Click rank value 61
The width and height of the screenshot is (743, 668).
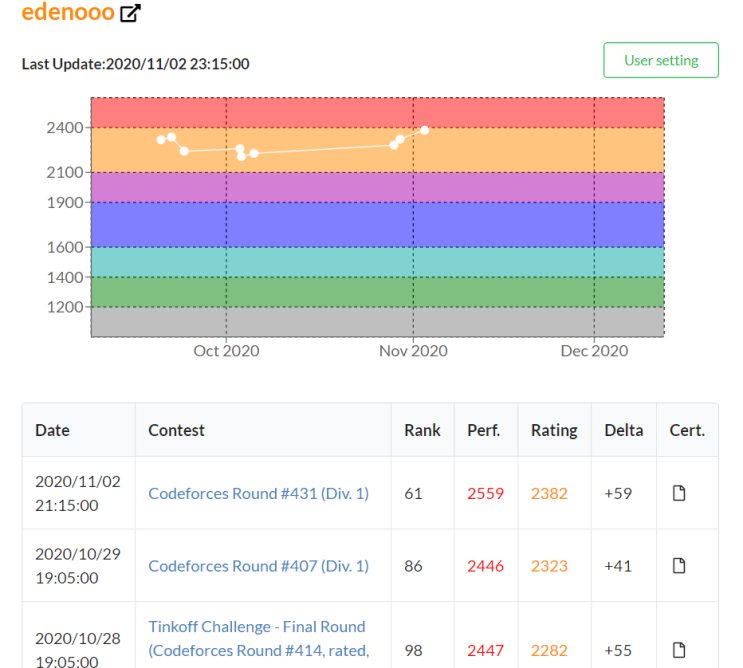[x=413, y=494]
